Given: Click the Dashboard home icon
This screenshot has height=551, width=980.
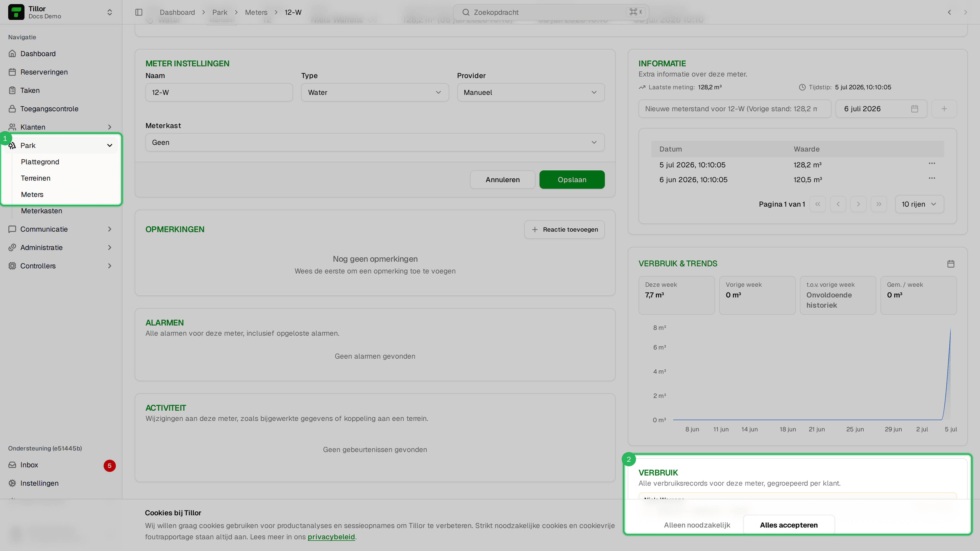Looking at the screenshot, I should tap(12, 54).
